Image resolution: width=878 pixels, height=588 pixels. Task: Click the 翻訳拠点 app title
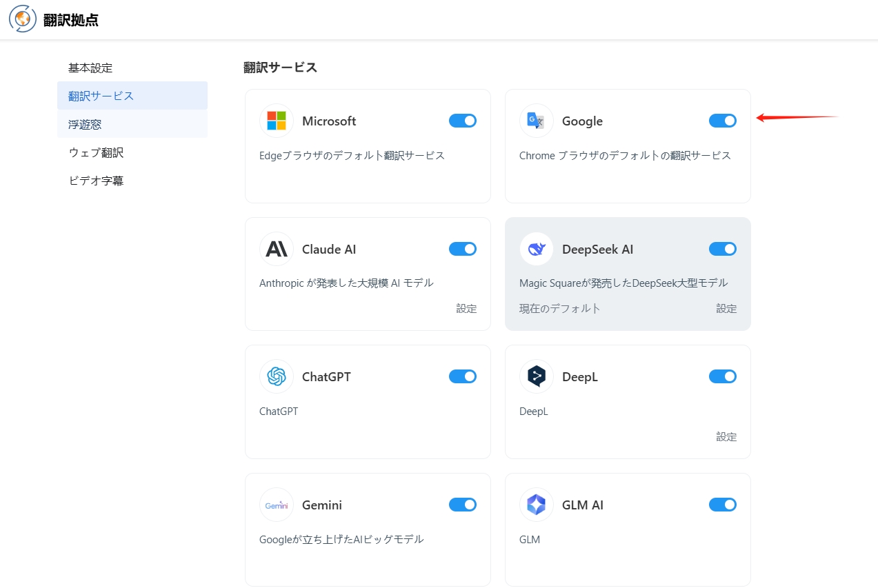pos(70,20)
